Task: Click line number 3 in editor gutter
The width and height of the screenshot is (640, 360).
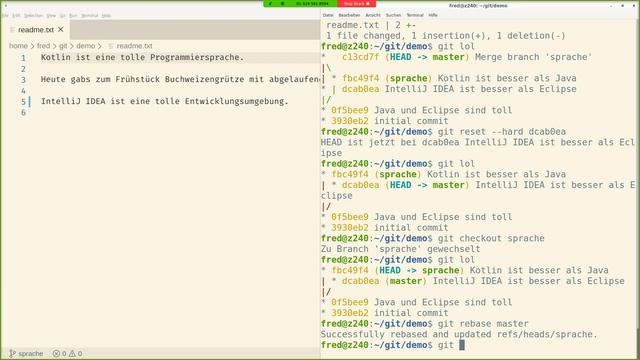Action: click(23, 80)
